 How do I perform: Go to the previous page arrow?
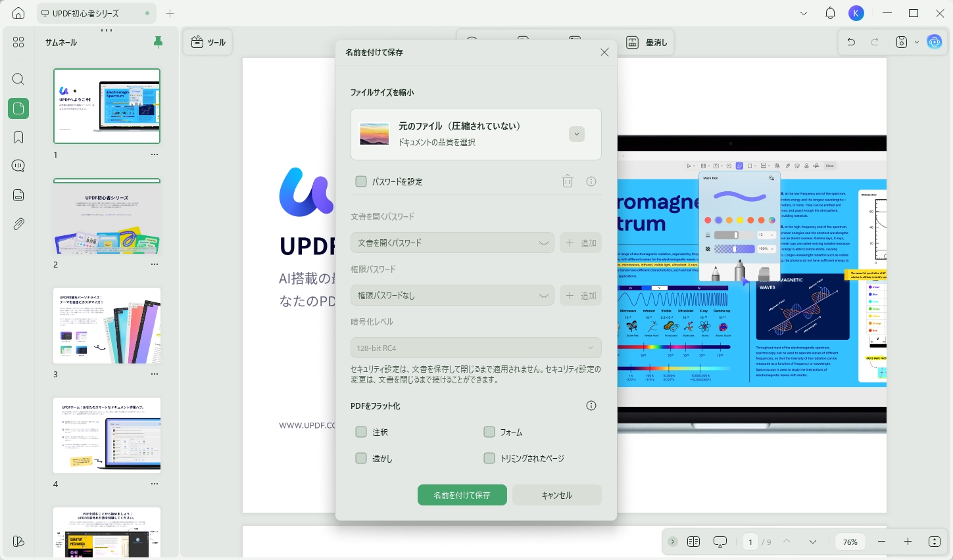787,542
